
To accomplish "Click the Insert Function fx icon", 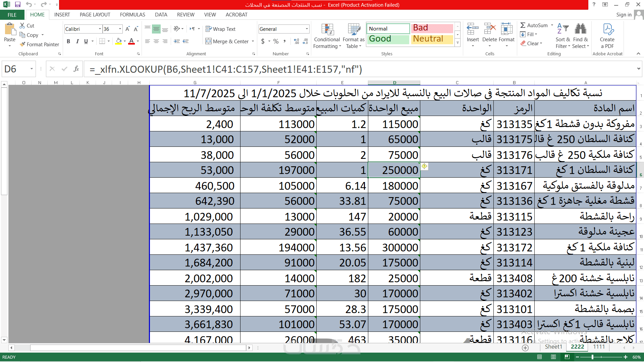I will [x=76, y=69].
